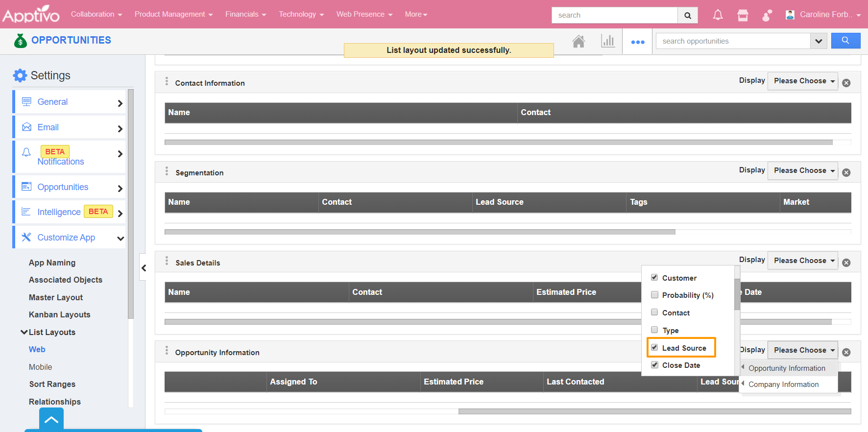
Task: Go to Sort Ranges settings
Action: [x=52, y=384]
